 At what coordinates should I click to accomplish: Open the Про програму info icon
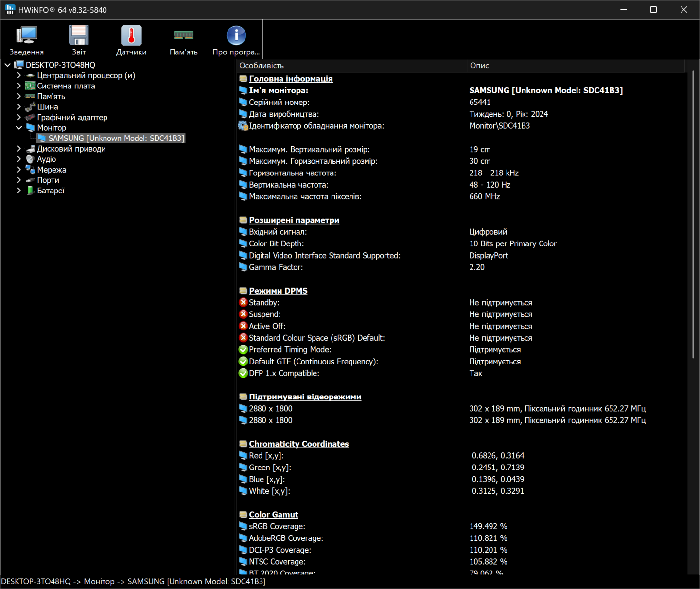tap(236, 35)
